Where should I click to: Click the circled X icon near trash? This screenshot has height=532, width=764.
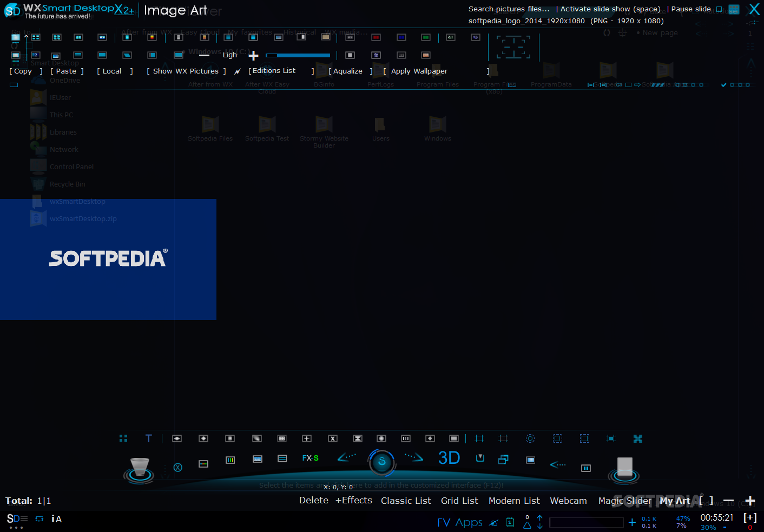(x=177, y=467)
